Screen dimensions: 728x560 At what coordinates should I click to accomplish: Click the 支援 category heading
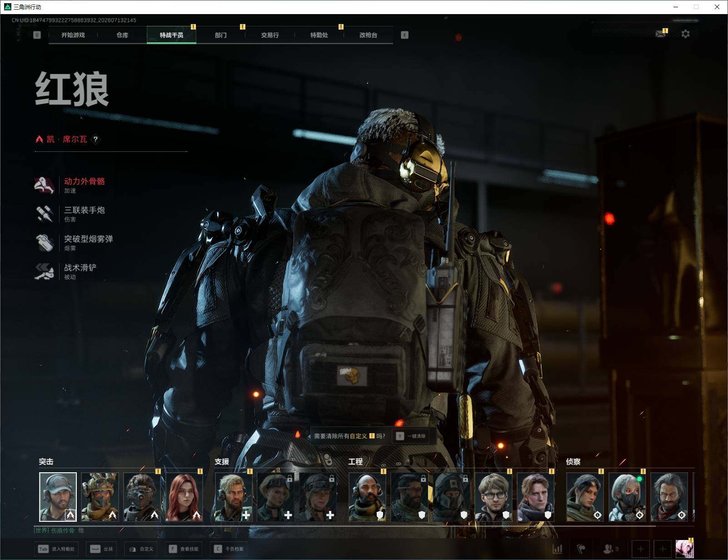pos(222,462)
